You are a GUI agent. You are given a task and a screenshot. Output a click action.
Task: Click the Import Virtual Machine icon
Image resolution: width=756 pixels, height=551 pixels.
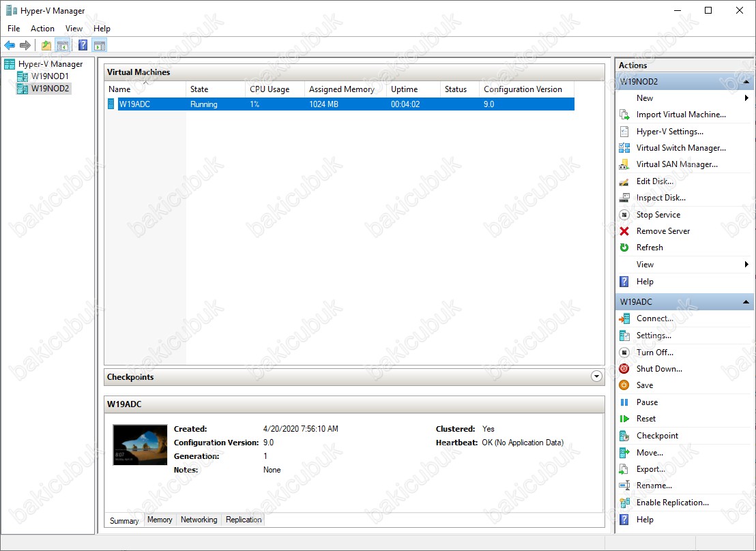click(x=624, y=115)
